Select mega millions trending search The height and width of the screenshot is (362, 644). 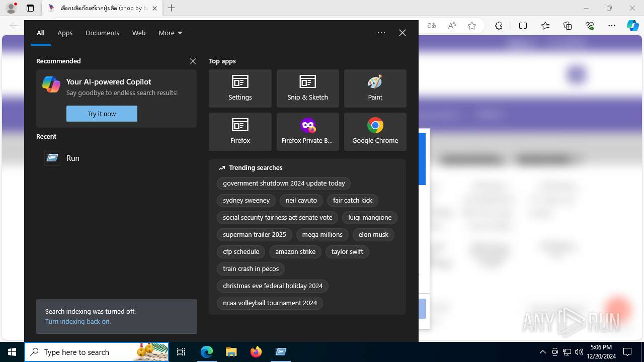coord(323,235)
